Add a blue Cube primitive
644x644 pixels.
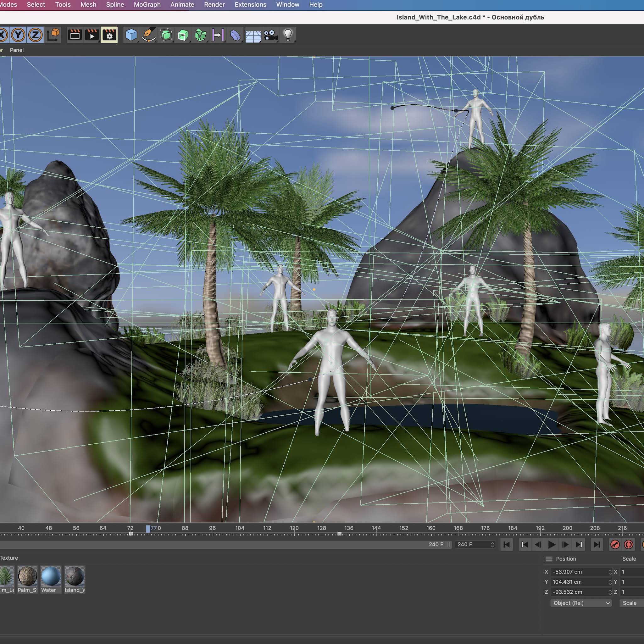pos(131,35)
